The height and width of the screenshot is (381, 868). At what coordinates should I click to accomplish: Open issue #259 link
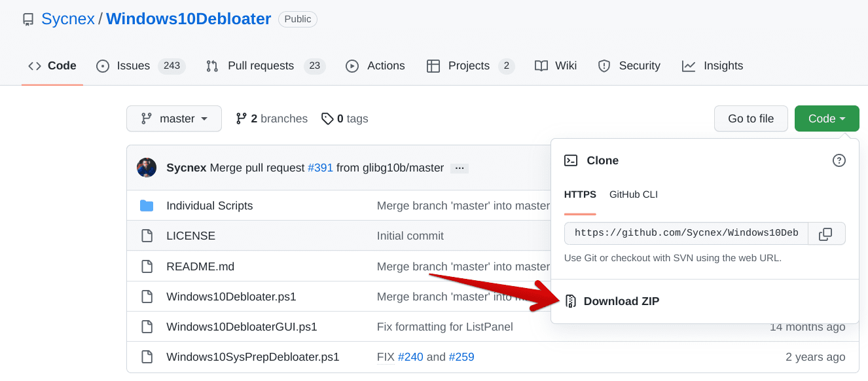pyautogui.click(x=461, y=357)
